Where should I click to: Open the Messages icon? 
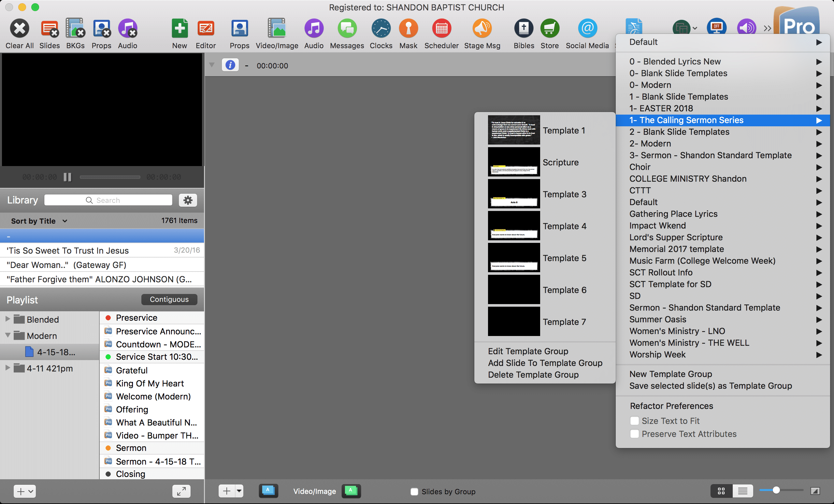tap(347, 28)
